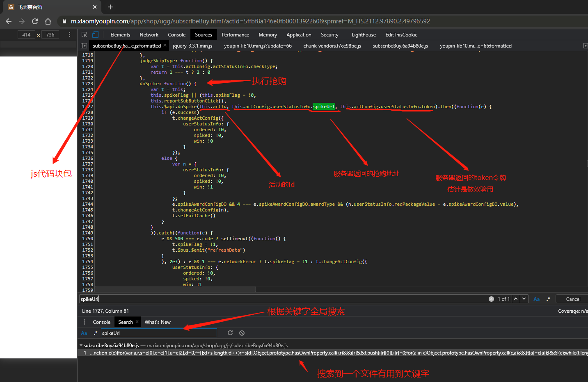Activate the inspect element picker icon
The image size is (588, 382).
point(85,35)
